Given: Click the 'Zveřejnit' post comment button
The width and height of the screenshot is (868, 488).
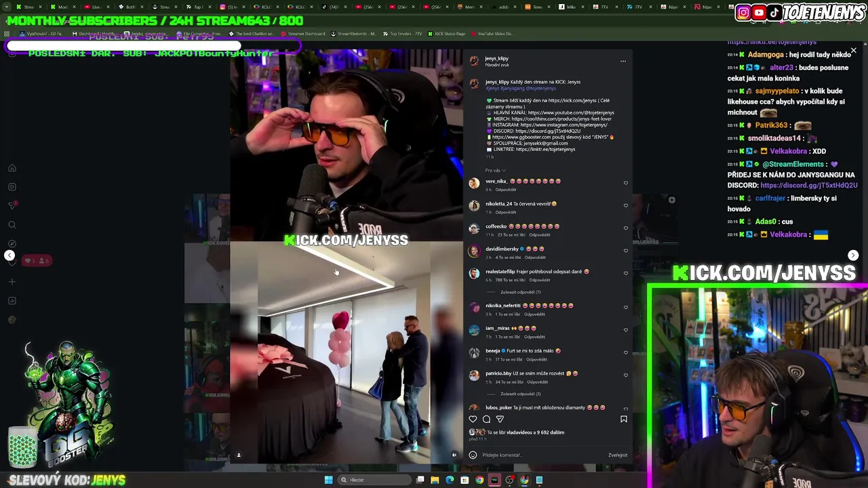Looking at the screenshot, I should [618, 455].
